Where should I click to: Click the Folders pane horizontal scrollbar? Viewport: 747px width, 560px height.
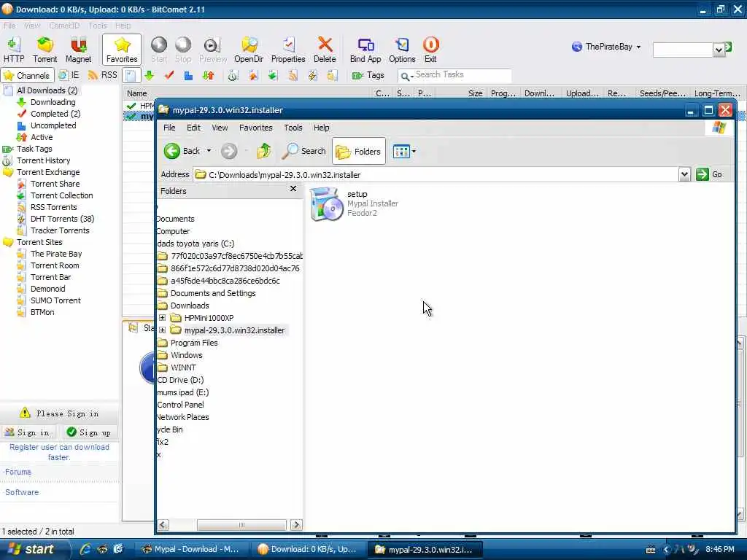tap(241, 525)
